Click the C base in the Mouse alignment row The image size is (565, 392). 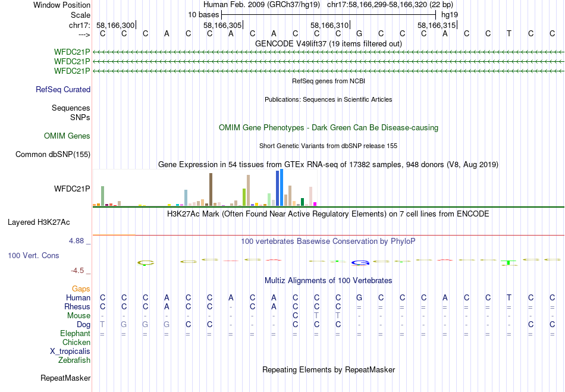click(x=295, y=316)
